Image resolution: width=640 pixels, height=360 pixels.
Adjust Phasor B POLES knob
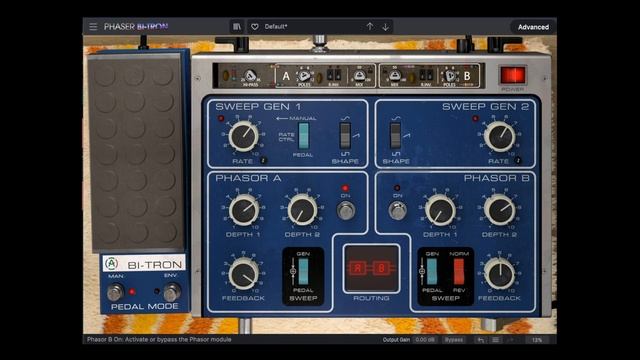pos(450,76)
